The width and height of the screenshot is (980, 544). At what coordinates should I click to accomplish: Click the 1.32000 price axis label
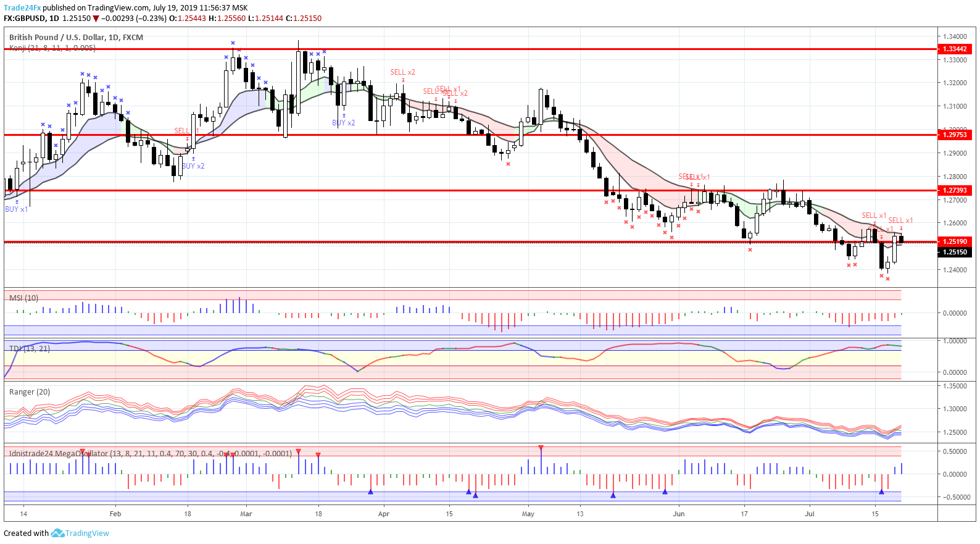click(x=955, y=83)
